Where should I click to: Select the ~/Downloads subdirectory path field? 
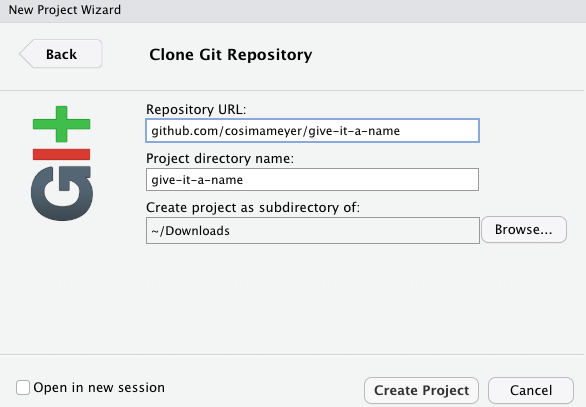[x=313, y=230]
